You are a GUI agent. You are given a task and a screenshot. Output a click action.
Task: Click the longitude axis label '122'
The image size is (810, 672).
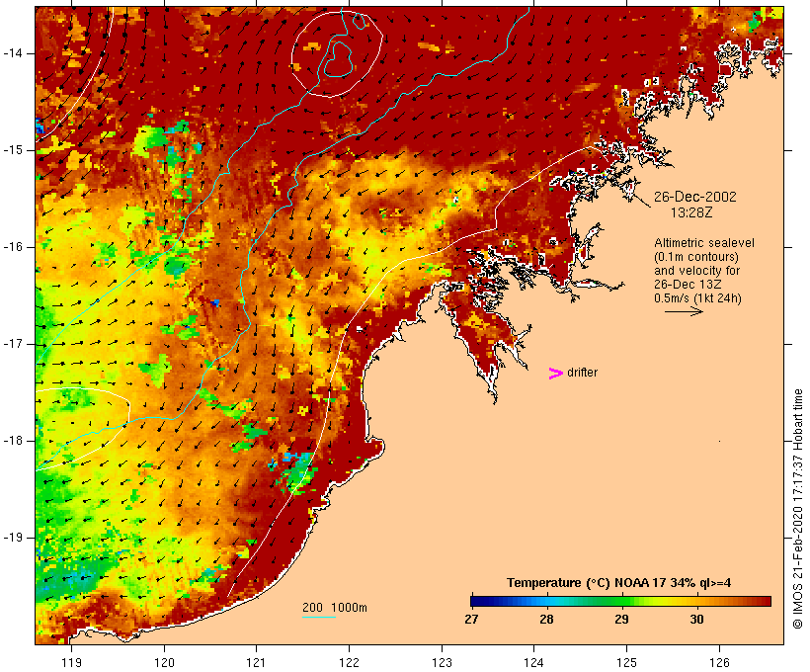point(350,662)
